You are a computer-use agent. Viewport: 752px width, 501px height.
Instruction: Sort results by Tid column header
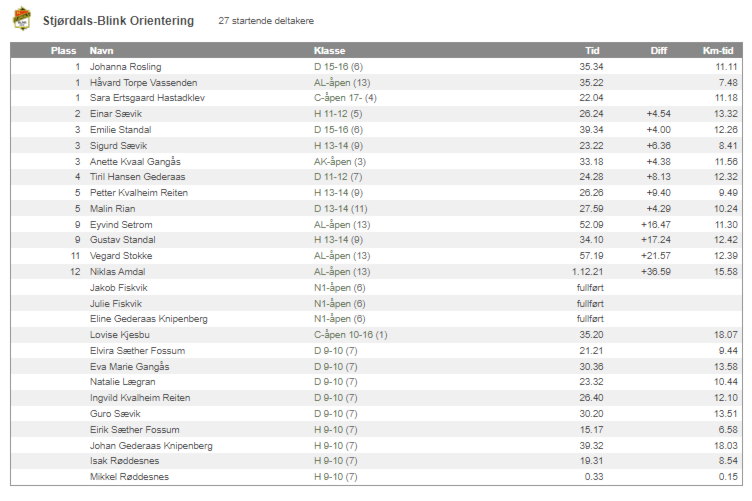[x=592, y=50]
